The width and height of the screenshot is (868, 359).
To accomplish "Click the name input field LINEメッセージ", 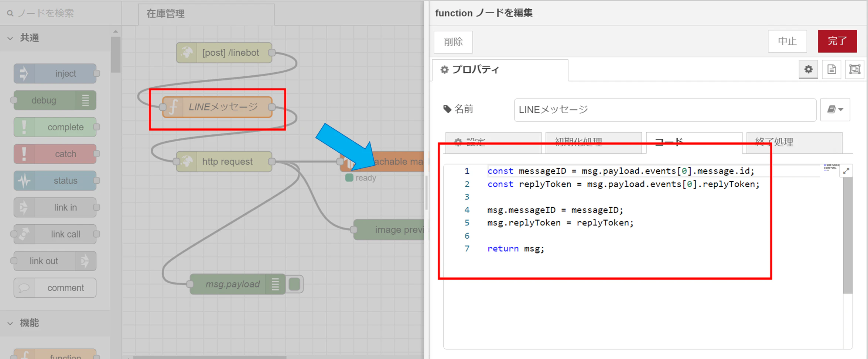I will (x=665, y=110).
